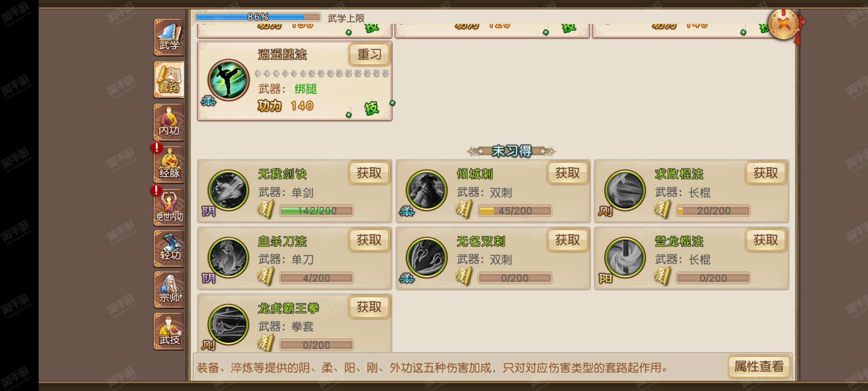This screenshot has height=391, width=868.
Task: Click 获取 for 无名双刺
Action: click(567, 240)
